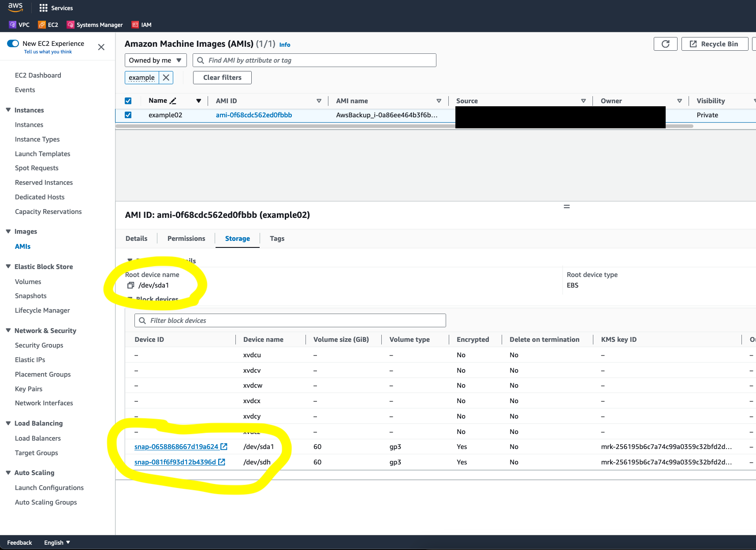Open Snapshots in sidebar
756x550 pixels.
[31, 296]
